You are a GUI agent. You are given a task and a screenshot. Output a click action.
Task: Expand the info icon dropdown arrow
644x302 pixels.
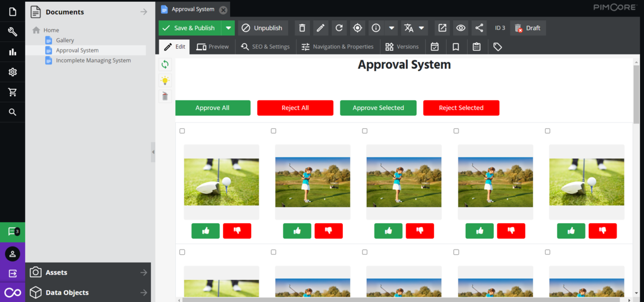click(391, 28)
